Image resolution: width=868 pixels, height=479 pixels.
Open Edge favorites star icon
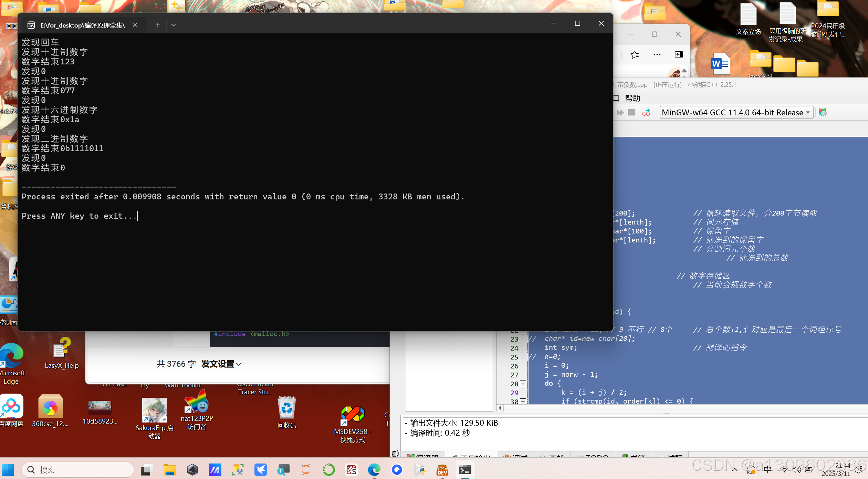coord(634,54)
